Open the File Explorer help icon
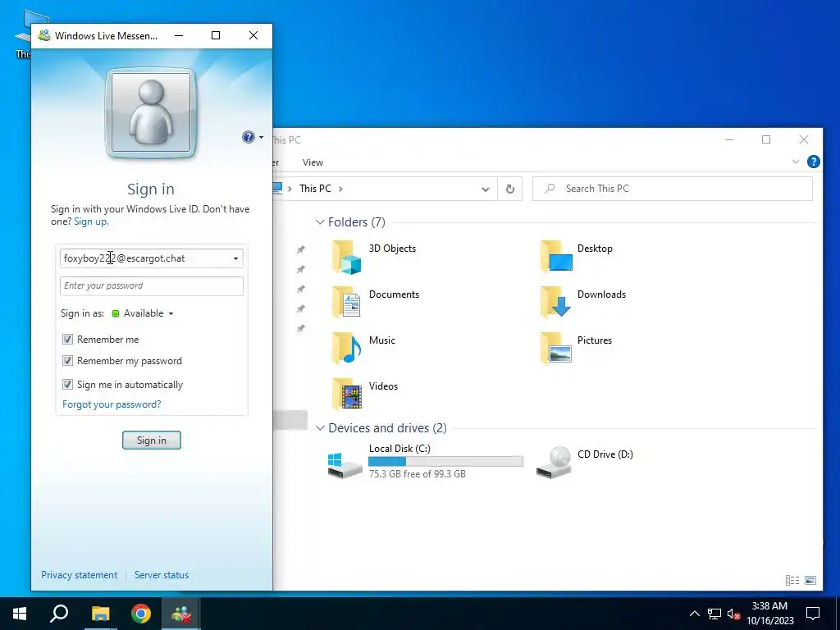 (813, 162)
